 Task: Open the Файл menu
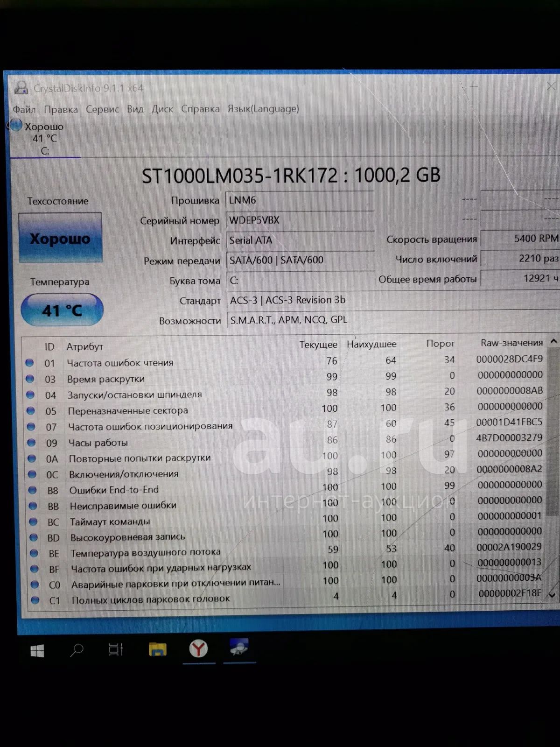(24, 109)
